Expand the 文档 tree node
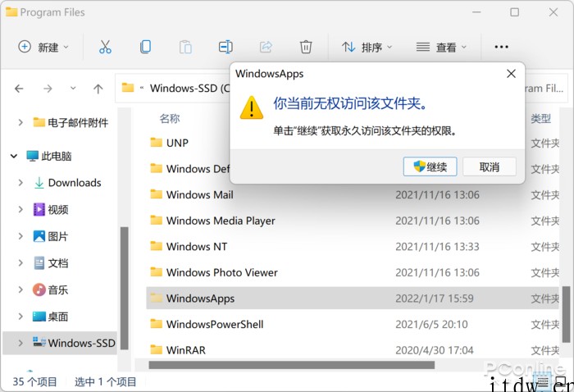The height and width of the screenshot is (392, 574). point(20,263)
